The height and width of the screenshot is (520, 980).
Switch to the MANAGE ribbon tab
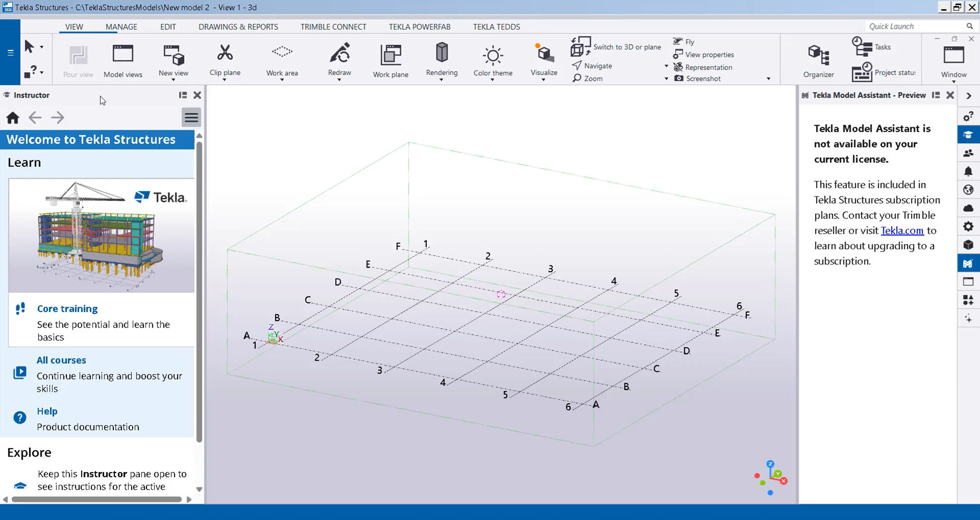click(x=121, y=27)
